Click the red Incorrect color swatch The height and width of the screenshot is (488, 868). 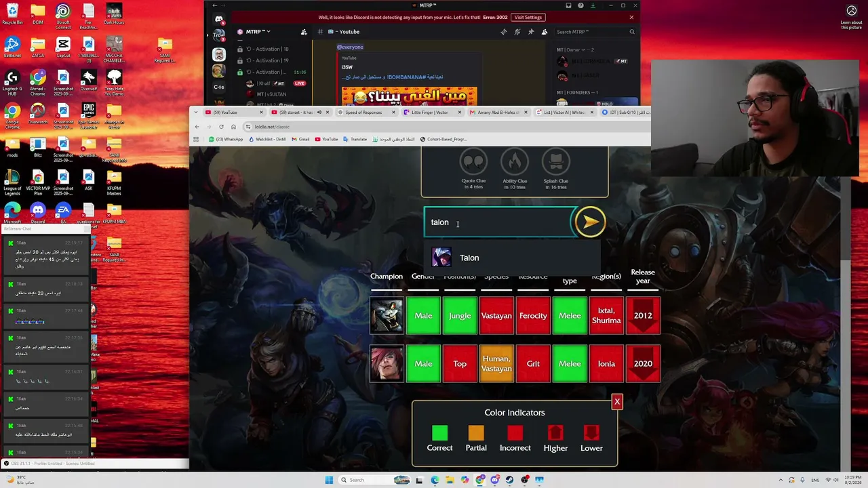coord(515,433)
